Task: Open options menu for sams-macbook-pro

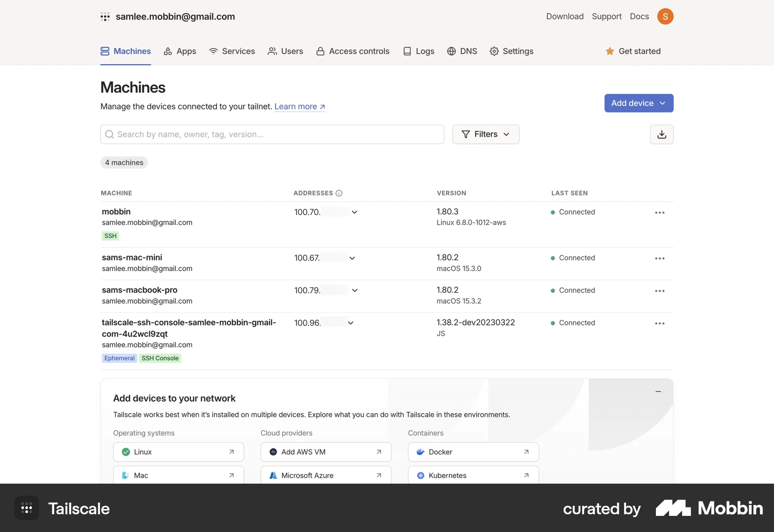Action: tap(660, 291)
